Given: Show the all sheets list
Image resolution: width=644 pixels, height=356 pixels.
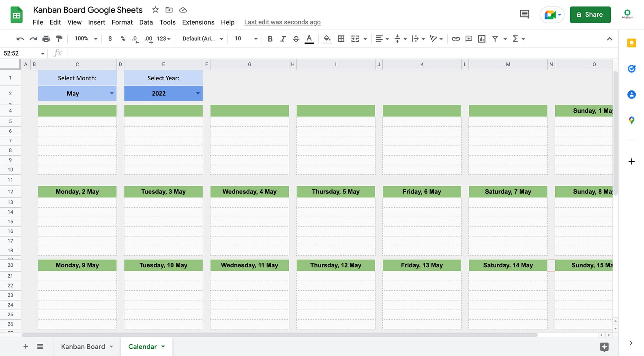Looking at the screenshot, I should click(40, 347).
